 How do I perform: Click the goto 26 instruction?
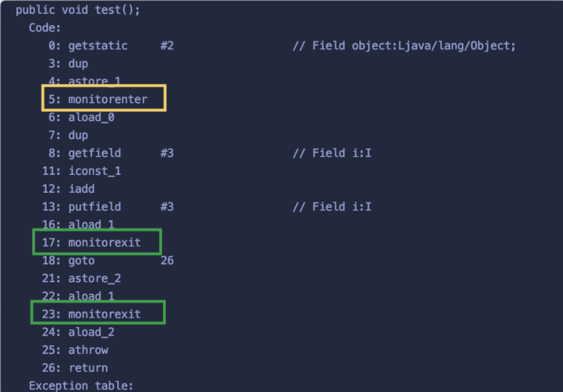[108, 260]
